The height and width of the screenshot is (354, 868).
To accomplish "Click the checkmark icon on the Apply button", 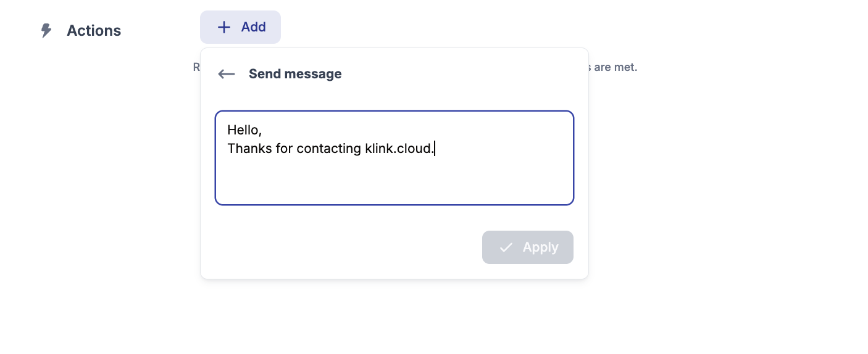I will click(x=506, y=247).
